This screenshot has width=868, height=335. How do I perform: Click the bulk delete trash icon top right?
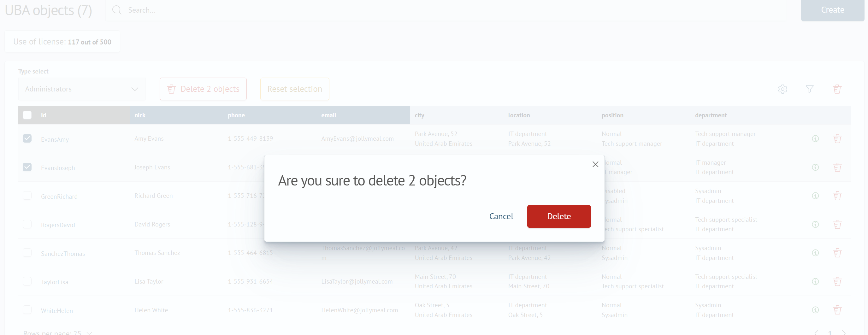[x=838, y=89]
